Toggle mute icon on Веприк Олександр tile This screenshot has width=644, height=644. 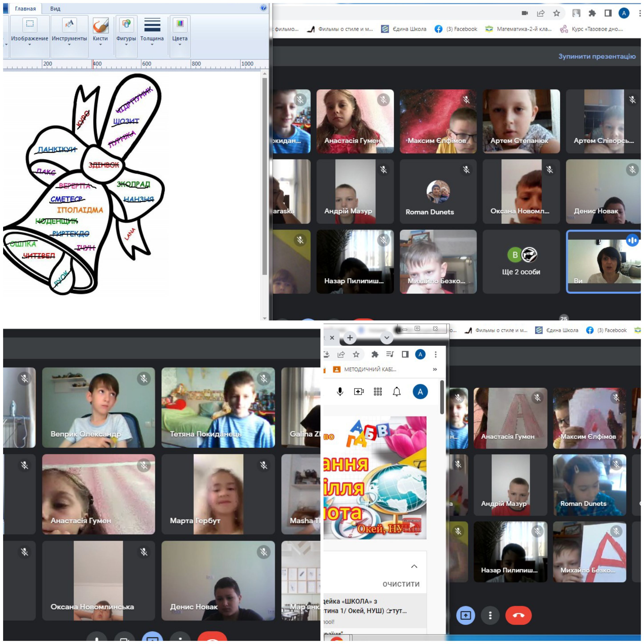[144, 378]
